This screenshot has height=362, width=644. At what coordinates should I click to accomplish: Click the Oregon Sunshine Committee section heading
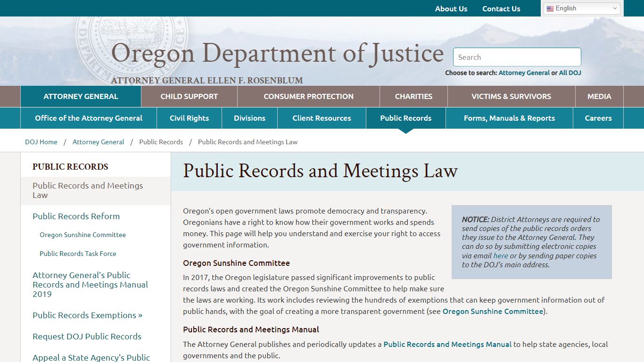tap(236, 263)
